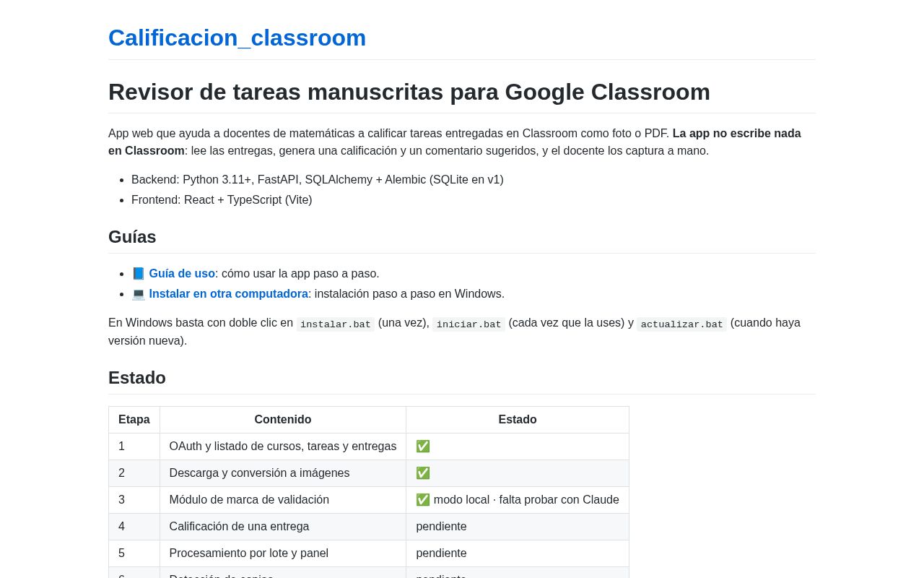Click etapa number '3' cell

click(134, 500)
